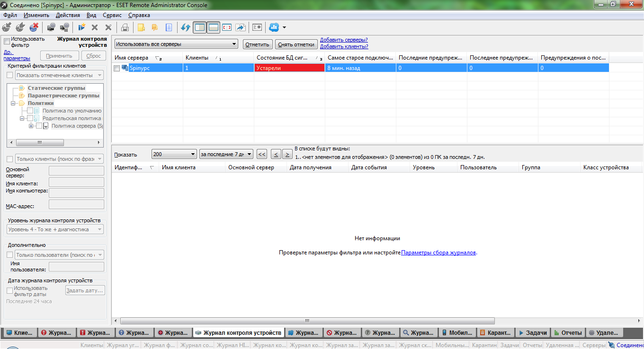Open the tab with red firewall icon
The image size is (644, 349).
click(96, 332)
